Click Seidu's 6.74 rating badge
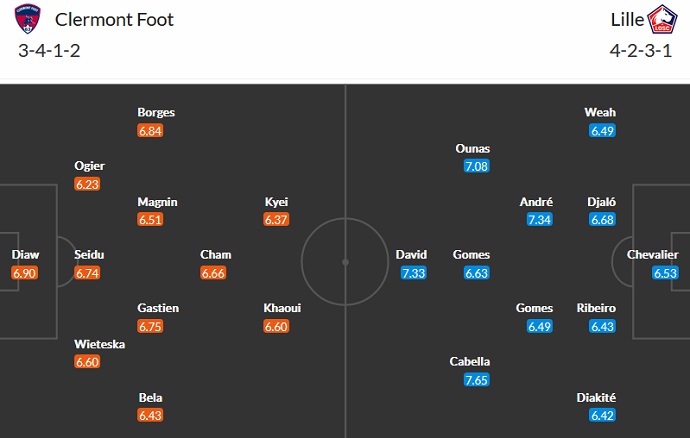 [x=88, y=273]
